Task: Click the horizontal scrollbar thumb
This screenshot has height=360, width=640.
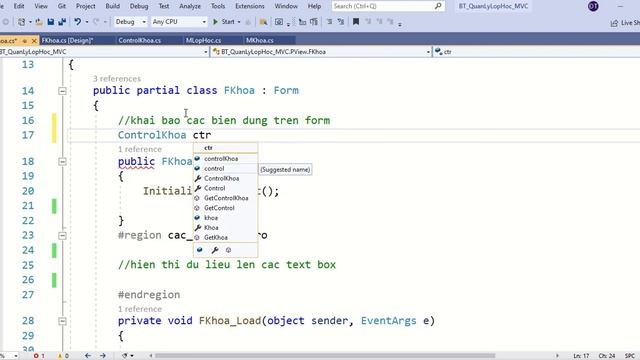Action: click(x=324, y=356)
